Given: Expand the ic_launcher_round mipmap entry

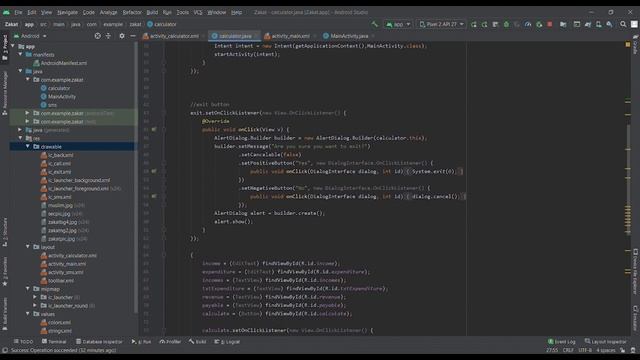Looking at the screenshot, I should (35, 306).
